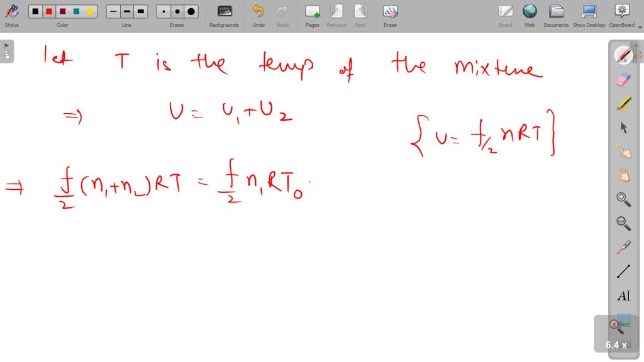Choose the hand tool to scroll the page
The width and height of the screenshot is (644, 362).
pos(623,175)
